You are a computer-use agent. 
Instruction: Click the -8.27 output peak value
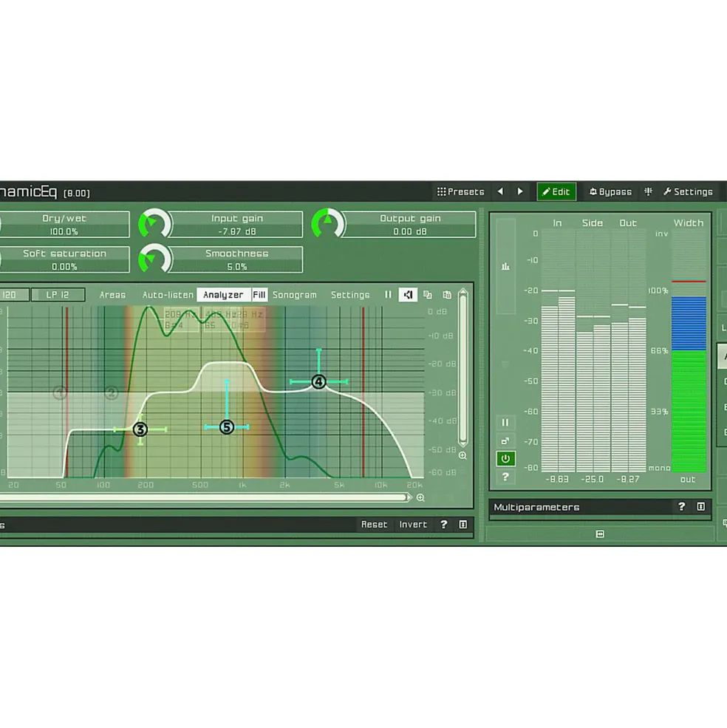point(628,479)
